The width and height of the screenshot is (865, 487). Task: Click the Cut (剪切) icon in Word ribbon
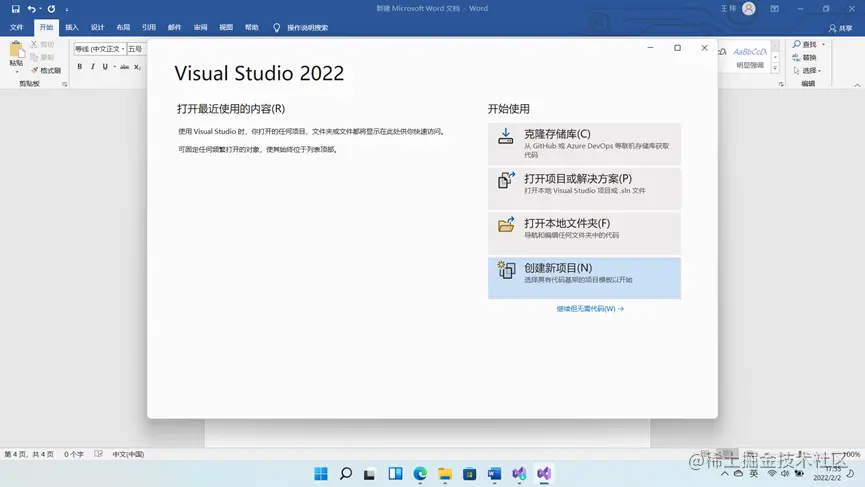(34, 44)
